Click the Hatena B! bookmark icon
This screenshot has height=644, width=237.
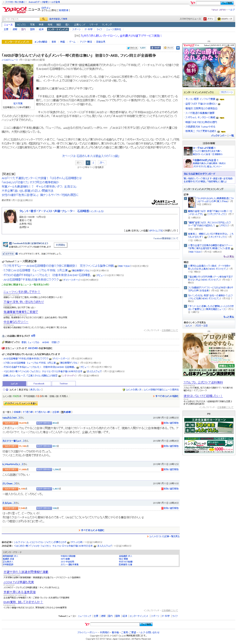coord(178,48)
